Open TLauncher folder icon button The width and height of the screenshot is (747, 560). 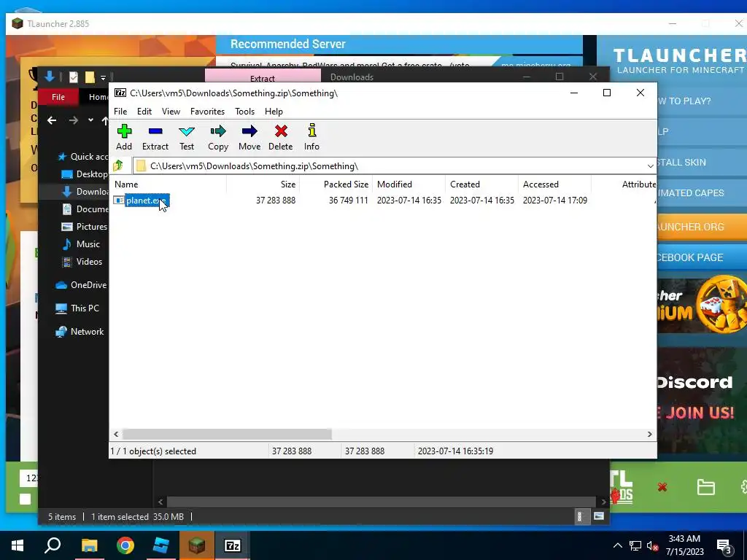705,487
